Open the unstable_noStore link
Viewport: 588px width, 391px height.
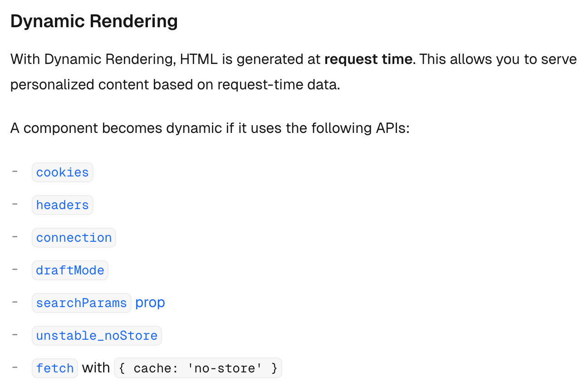point(97,336)
